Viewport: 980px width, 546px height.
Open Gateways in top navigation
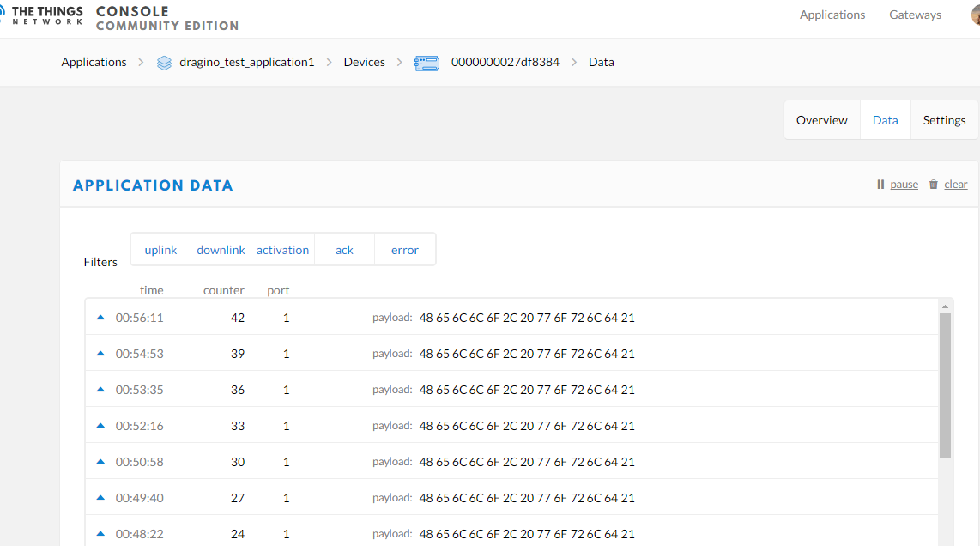(915, 15)
